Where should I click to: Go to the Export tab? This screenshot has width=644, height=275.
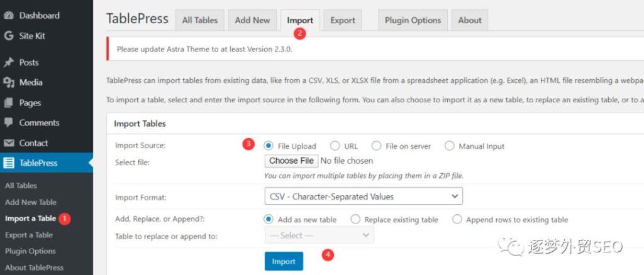click(343, 20)
